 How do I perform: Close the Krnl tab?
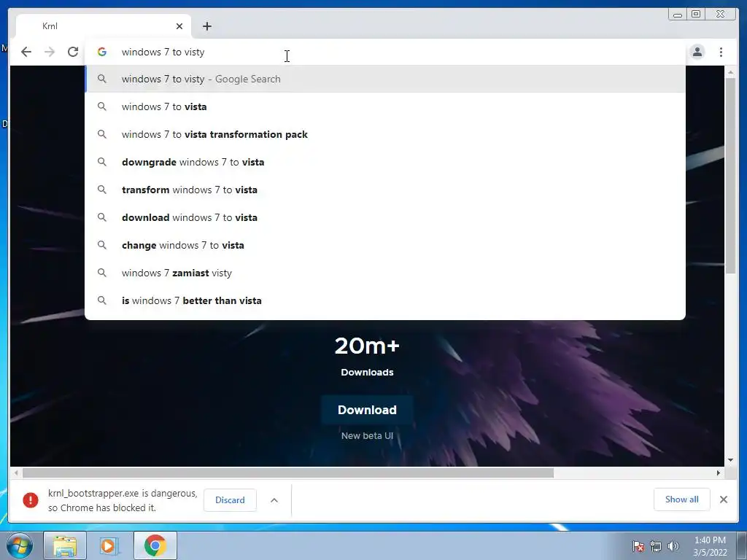pyautogui.click(x=179, y=26)
